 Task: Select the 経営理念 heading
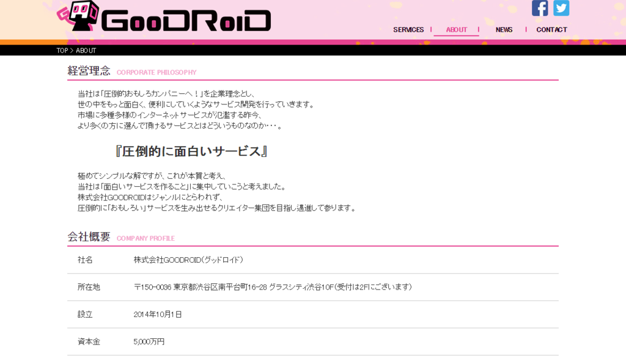89,71
